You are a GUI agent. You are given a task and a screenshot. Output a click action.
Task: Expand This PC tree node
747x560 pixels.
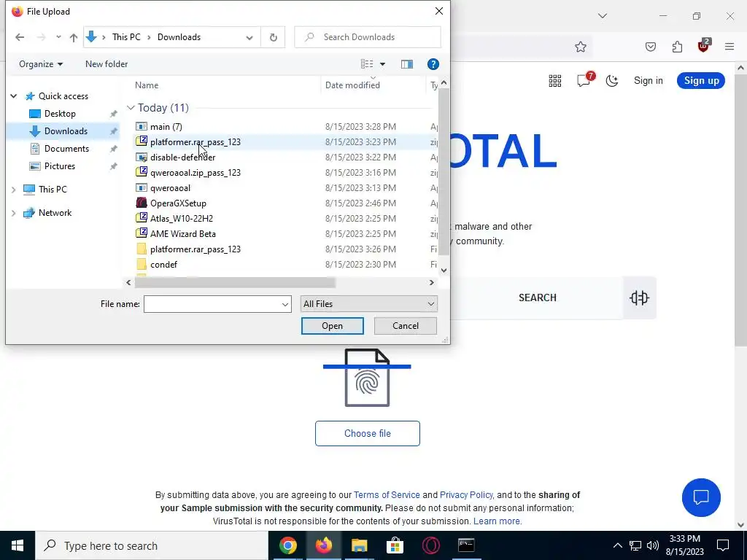click(14, 190)
